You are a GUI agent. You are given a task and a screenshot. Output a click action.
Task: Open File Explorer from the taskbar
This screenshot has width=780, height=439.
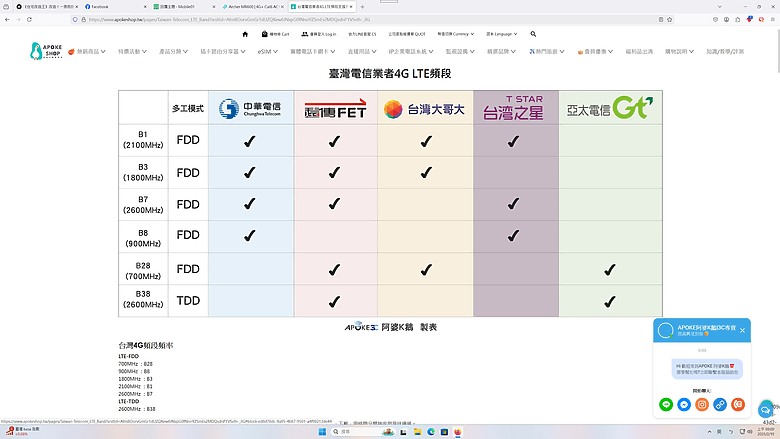click(417, 432)
